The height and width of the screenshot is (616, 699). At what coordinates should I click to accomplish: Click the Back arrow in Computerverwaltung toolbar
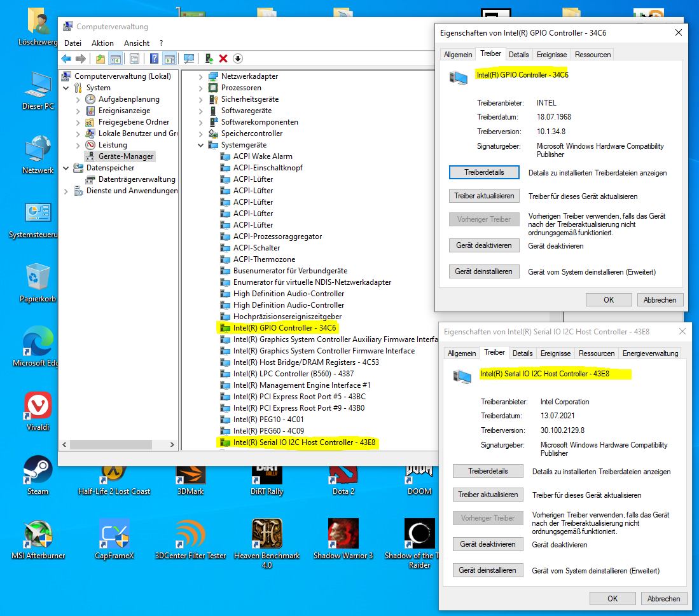click(x=66, y=58)
